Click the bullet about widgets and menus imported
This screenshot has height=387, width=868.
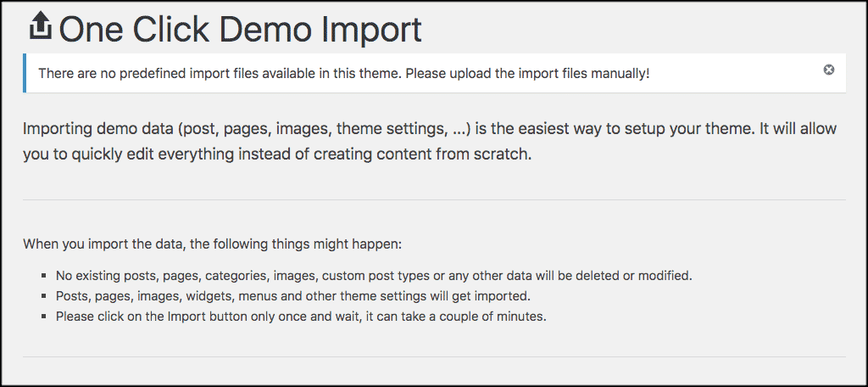pos(292,297)
